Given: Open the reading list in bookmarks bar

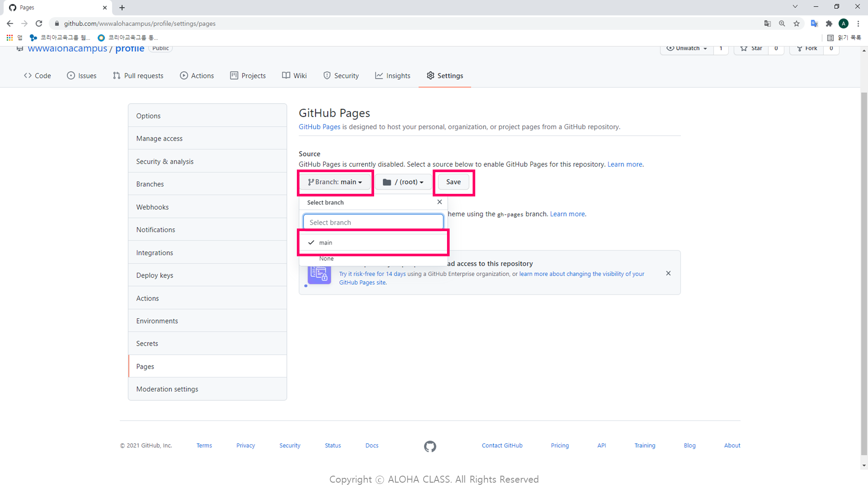Looking at the screenshot, I should (x=844, y=38).
